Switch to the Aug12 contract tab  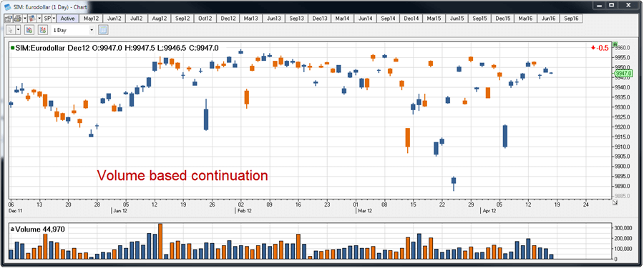point(160,19)
